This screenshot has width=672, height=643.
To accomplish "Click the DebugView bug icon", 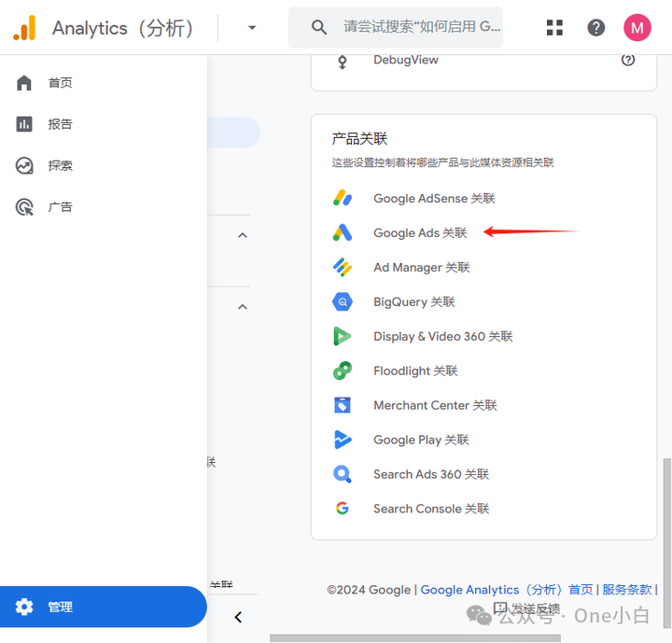I will point(343,62).
